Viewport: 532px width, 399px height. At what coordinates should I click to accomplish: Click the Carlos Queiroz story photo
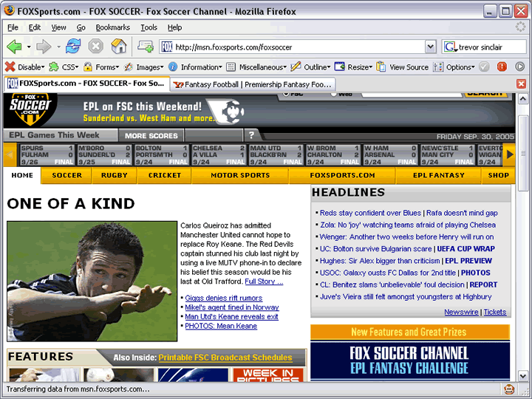[x=92, y=282]
